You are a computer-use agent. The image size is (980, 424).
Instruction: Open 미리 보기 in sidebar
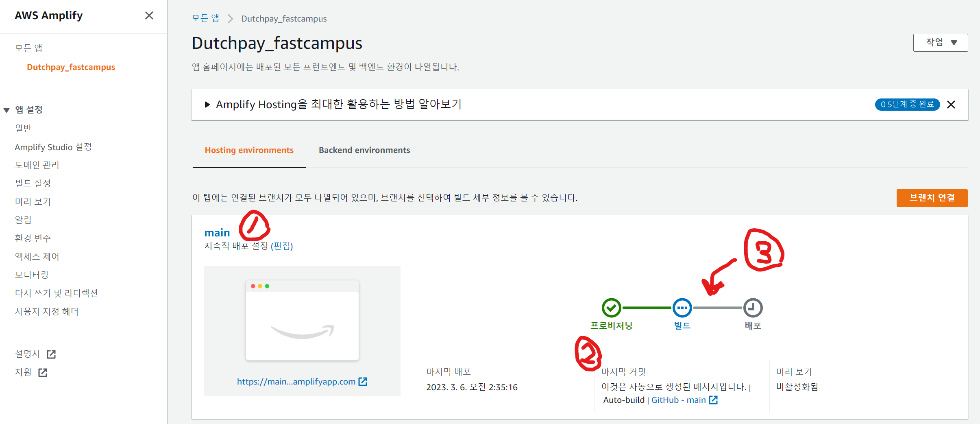[33, 201]
